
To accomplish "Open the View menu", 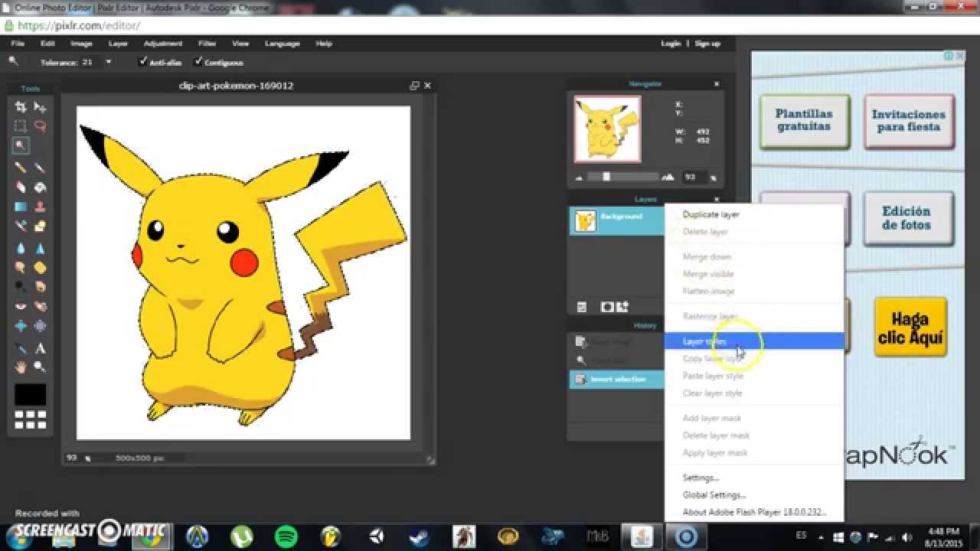I will click(240, 44).
